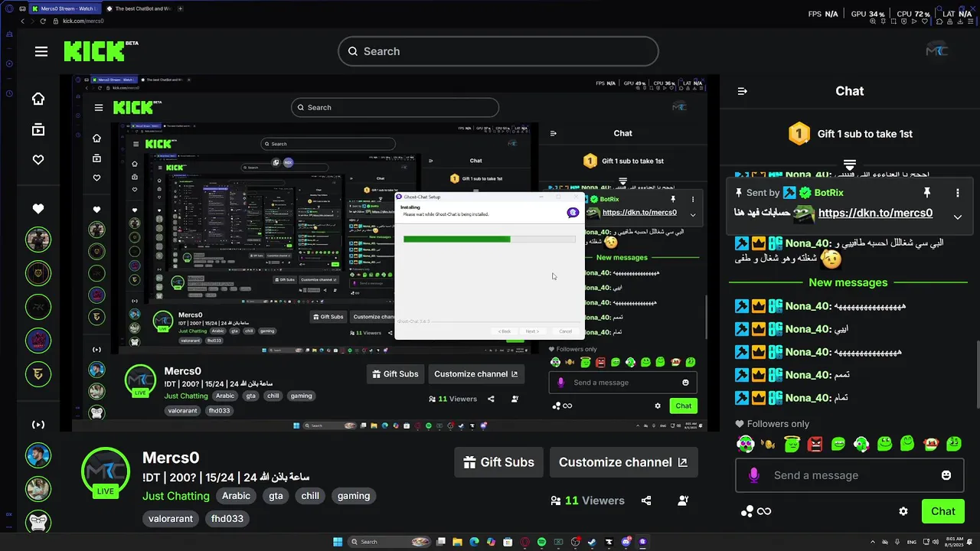980x551 pixels.
Task: Click the valorarant tag under main stream
Action: 171,519
